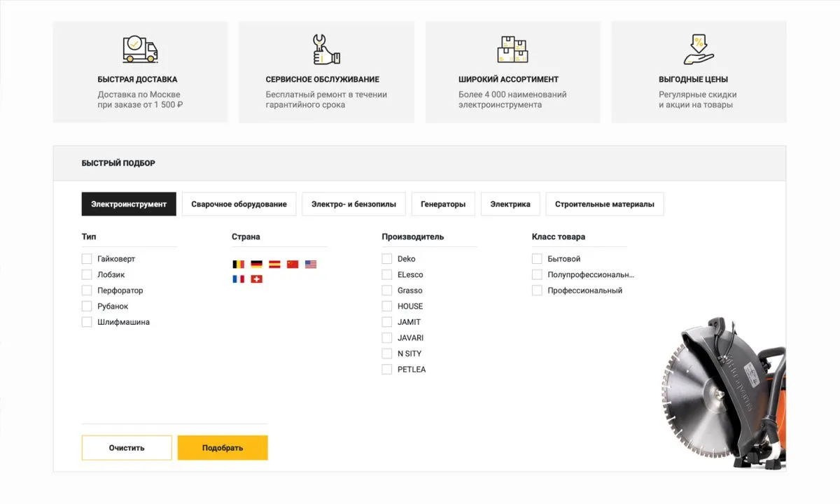Select the Germany flag filter
This screenshot has height=504, width=840.
coord(255,264)
